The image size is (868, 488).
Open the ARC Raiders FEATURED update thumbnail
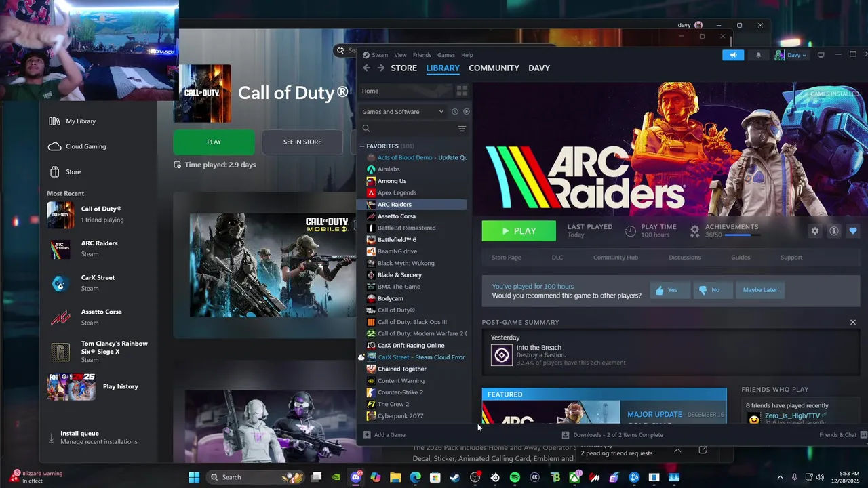551,412
